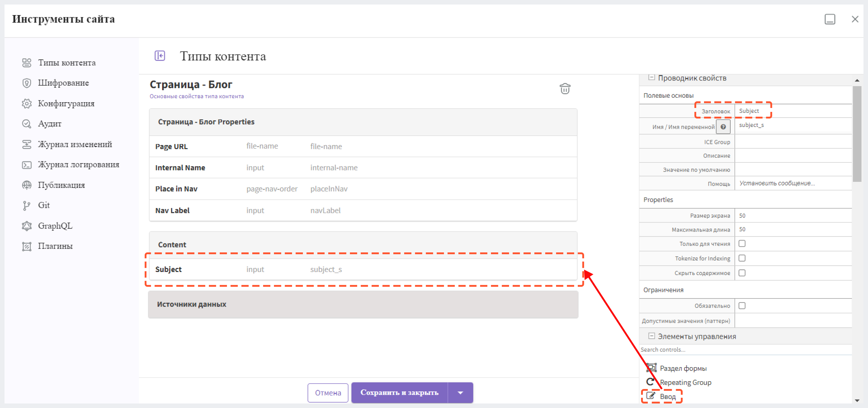Delete content type with trash icon
The height and width of the screenshot is (408, 868).
[x=565, y=89]
